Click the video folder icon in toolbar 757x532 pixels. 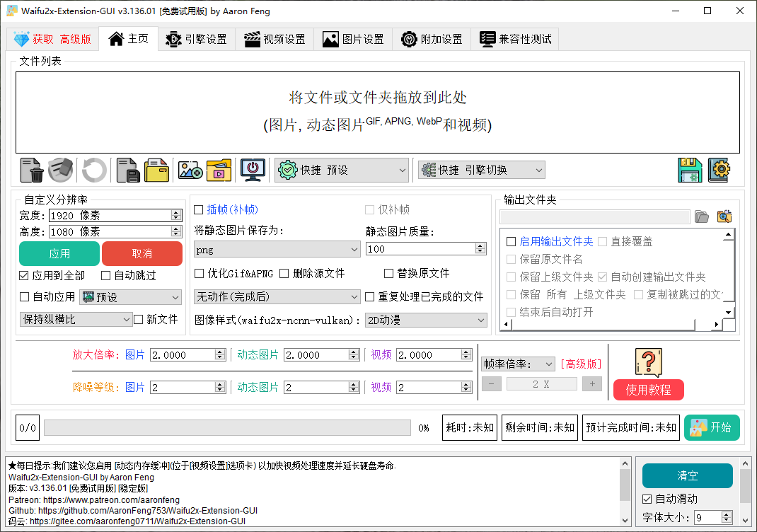click(x=219, y=170)
